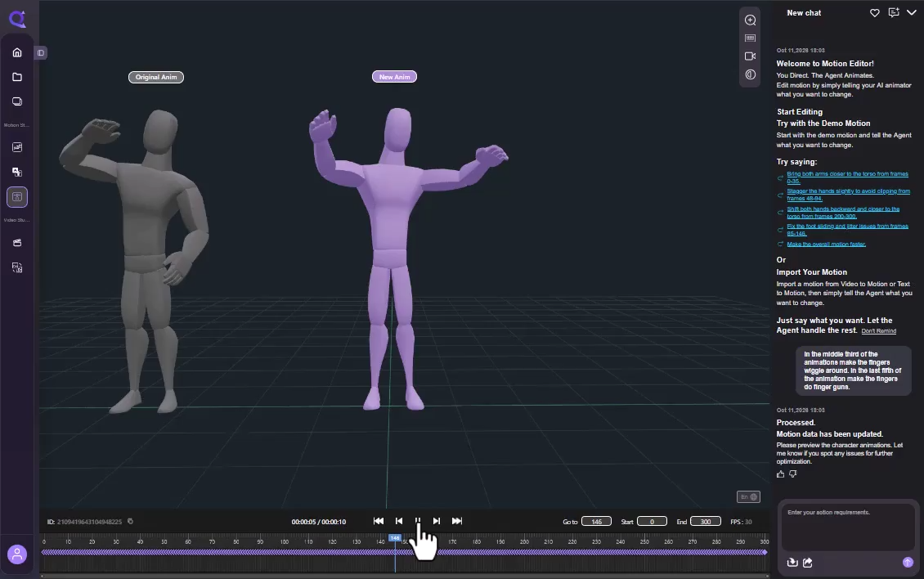Show keyboard shortcuts via the keyboard icon

pyautogui.click(x=750, y=38)
